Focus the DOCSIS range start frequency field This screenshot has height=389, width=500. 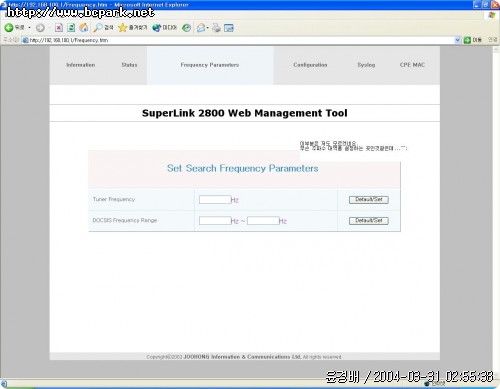[215, 221]
